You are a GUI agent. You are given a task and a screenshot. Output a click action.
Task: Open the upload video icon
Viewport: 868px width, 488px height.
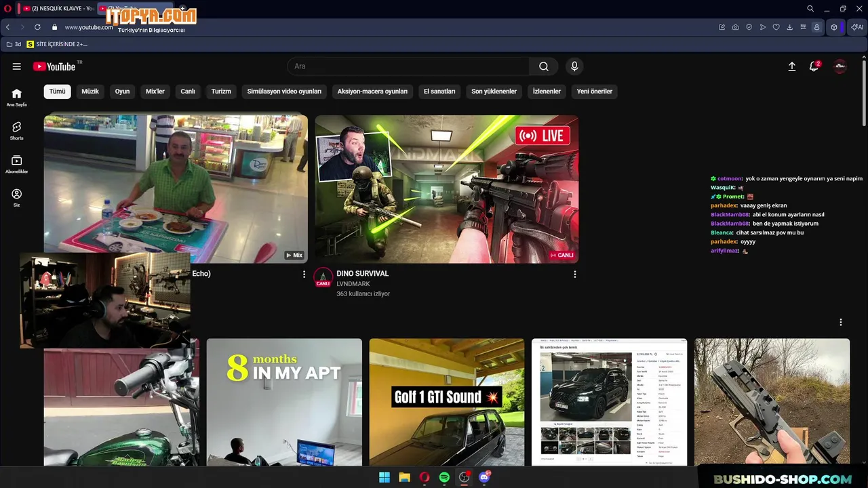(791, 66)
